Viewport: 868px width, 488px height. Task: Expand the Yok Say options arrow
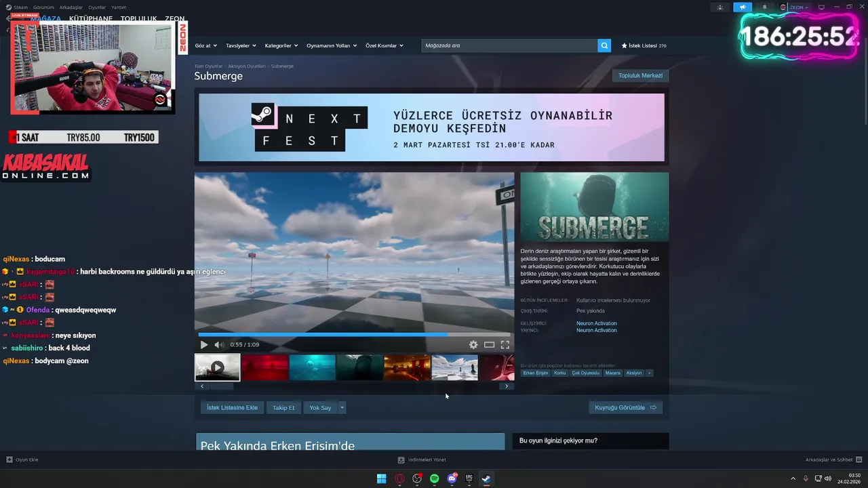click(342, 407)
